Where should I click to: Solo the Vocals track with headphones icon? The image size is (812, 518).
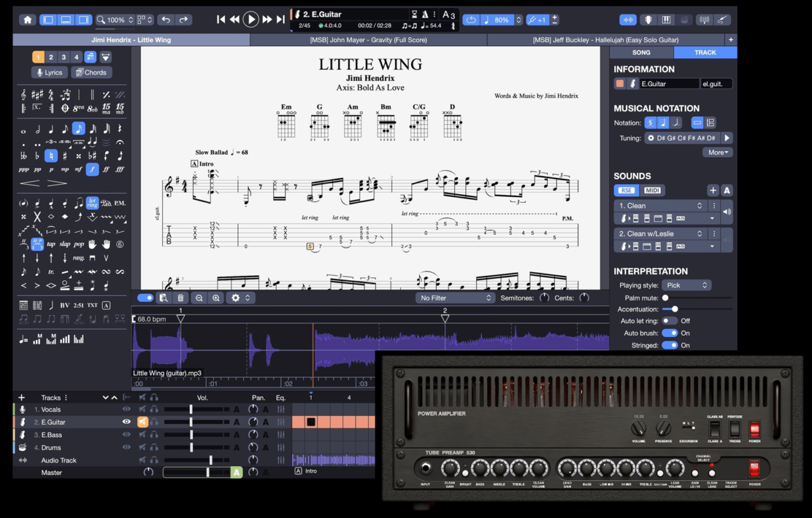(x=154, y=409)
